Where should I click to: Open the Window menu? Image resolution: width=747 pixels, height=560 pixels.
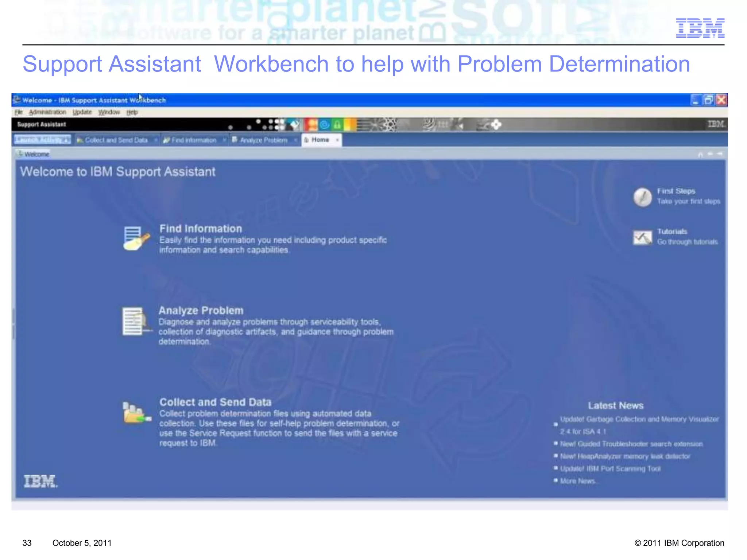click(x=109, y=112)
